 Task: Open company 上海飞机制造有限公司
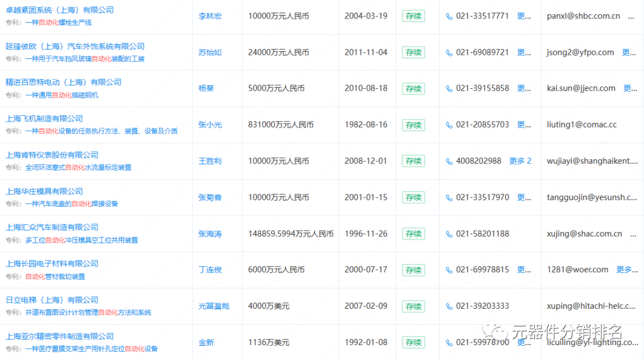coord(44,119)
